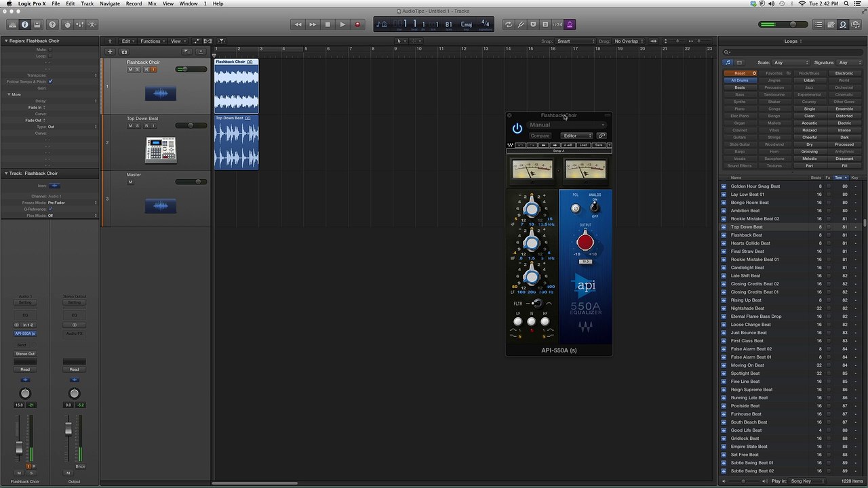Toggle Cycle mode
Viewport: 868px width, 488px height.
(x=509, y=24)
